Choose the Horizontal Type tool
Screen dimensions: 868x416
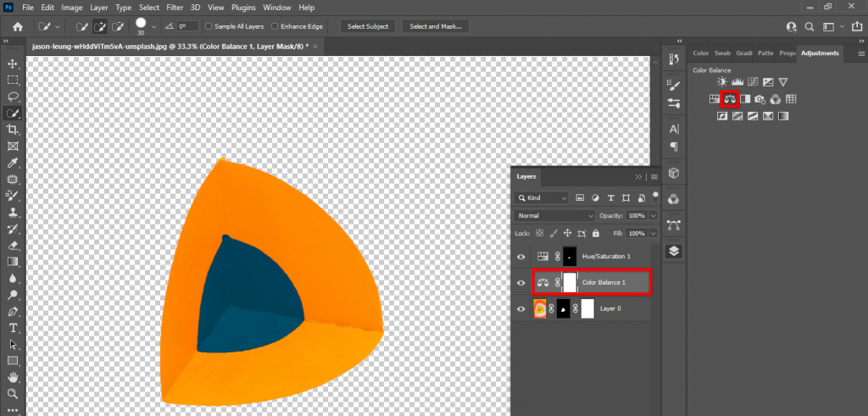point(13,328)
